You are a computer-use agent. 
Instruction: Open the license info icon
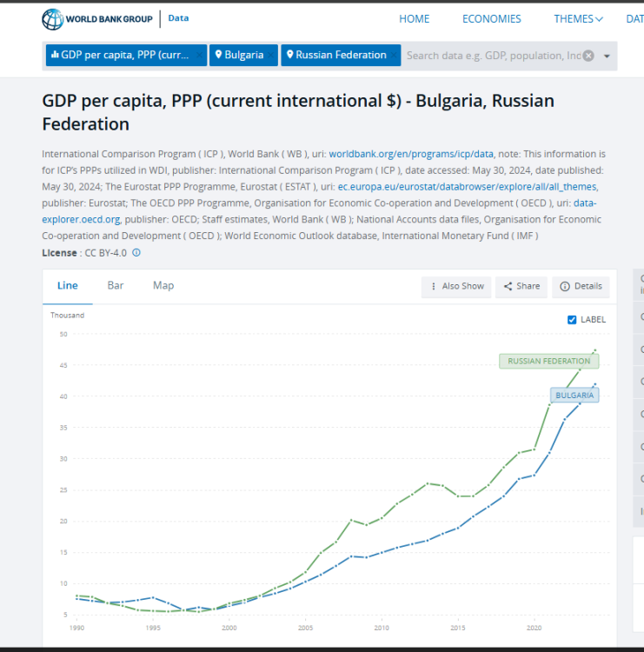(136, 252)
